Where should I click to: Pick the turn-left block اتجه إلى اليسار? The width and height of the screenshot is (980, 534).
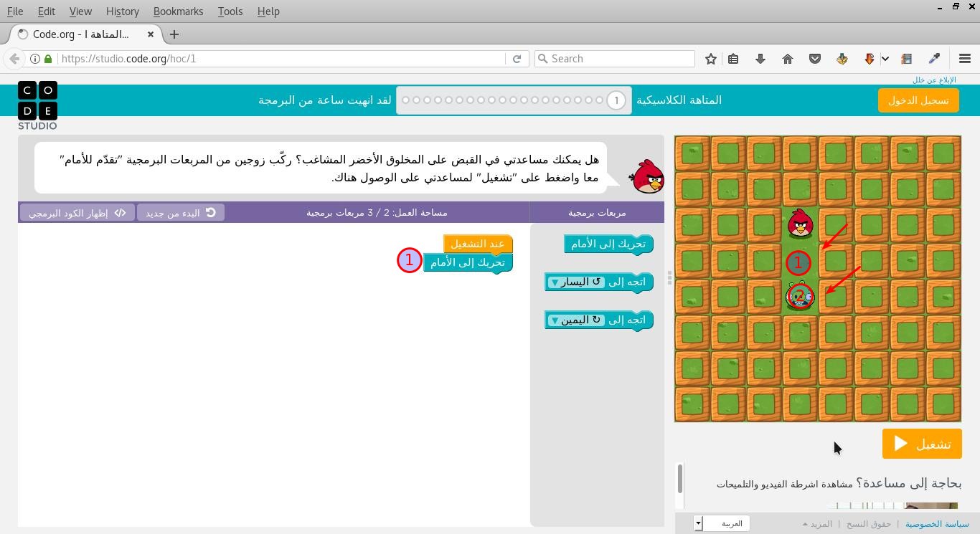coord(598,282)
